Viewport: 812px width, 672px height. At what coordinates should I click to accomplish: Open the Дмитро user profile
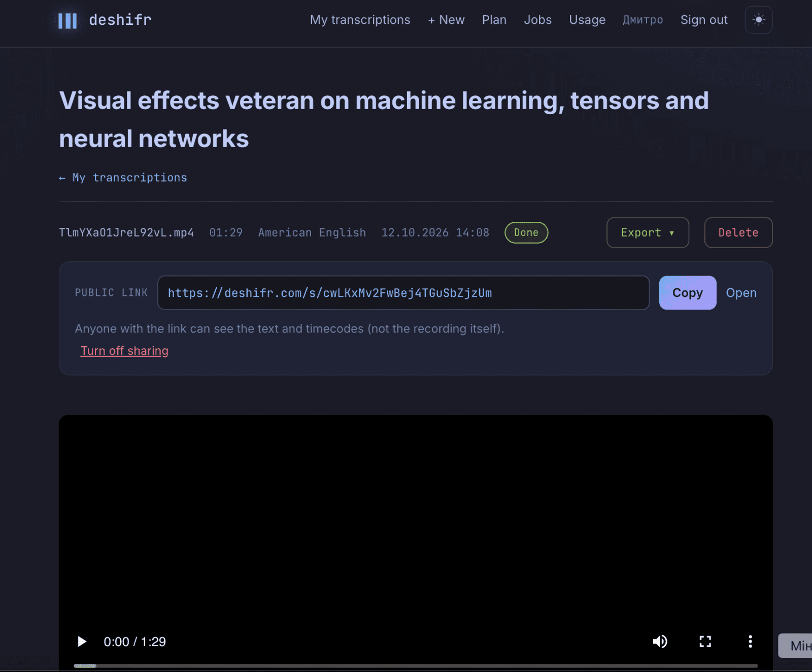click(x=642, y=20)
